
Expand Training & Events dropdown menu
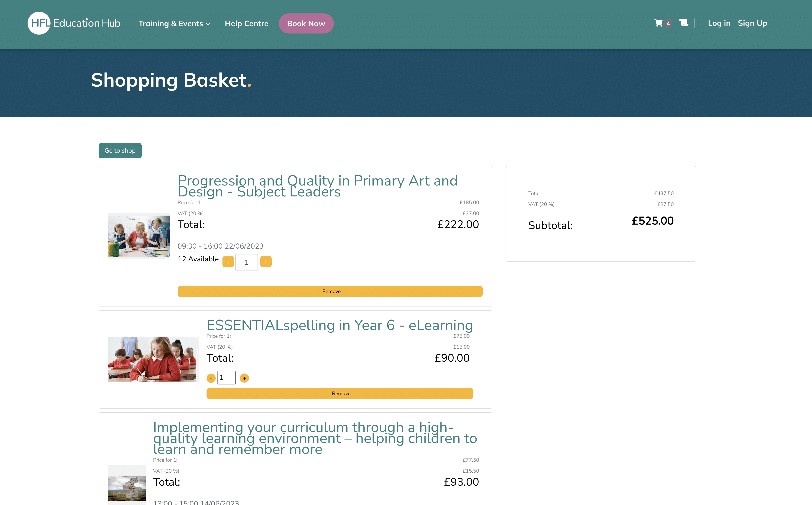point(174,23)
